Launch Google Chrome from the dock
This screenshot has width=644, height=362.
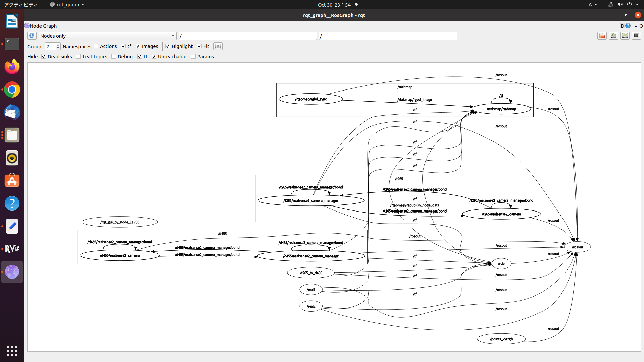coord(12,89)
